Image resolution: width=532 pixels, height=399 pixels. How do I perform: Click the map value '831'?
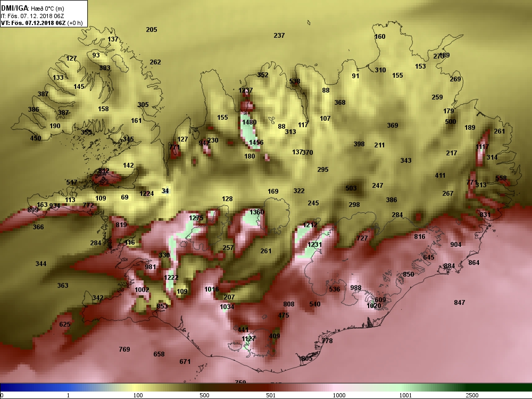tap(485, 215)
